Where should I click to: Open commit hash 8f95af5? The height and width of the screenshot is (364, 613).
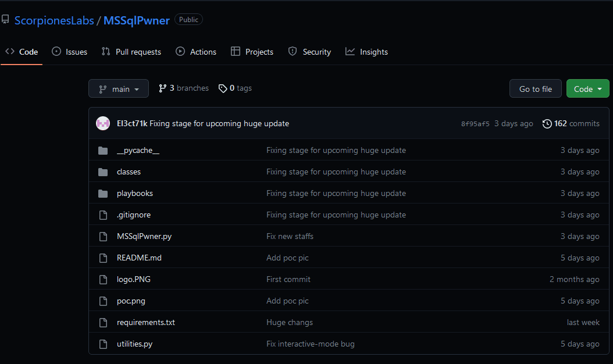(475, 124)
